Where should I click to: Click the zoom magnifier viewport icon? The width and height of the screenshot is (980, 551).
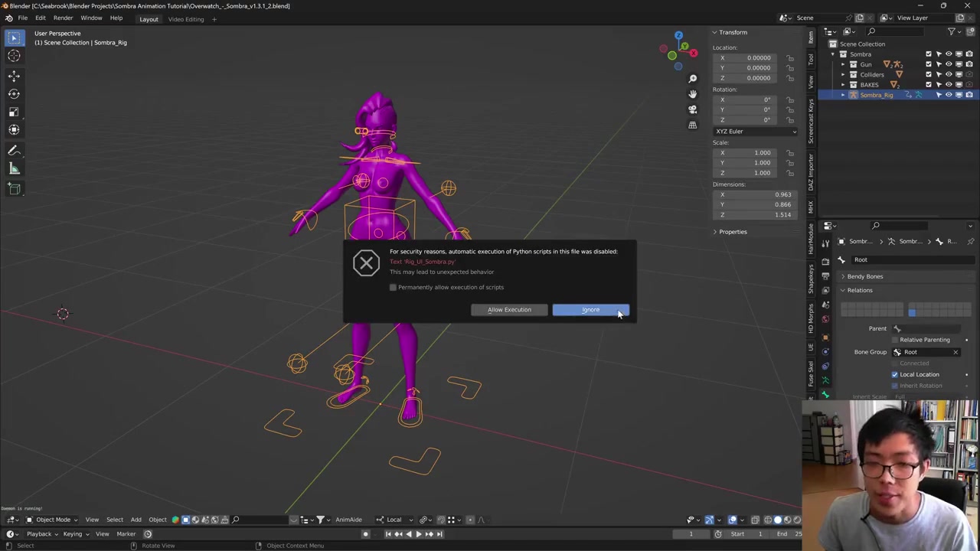click(x=692, y=78)
